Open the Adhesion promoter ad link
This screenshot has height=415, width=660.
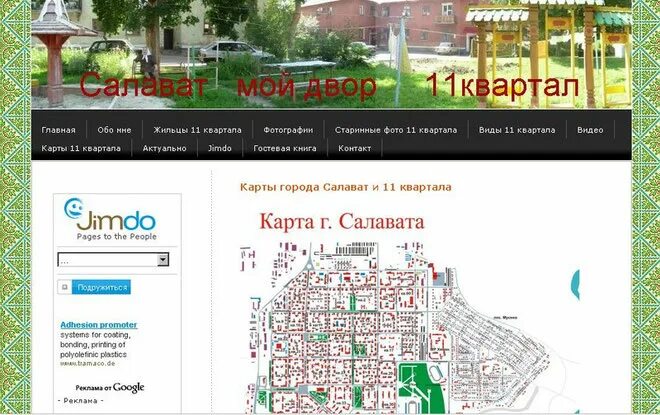click(x=98, y=325)
